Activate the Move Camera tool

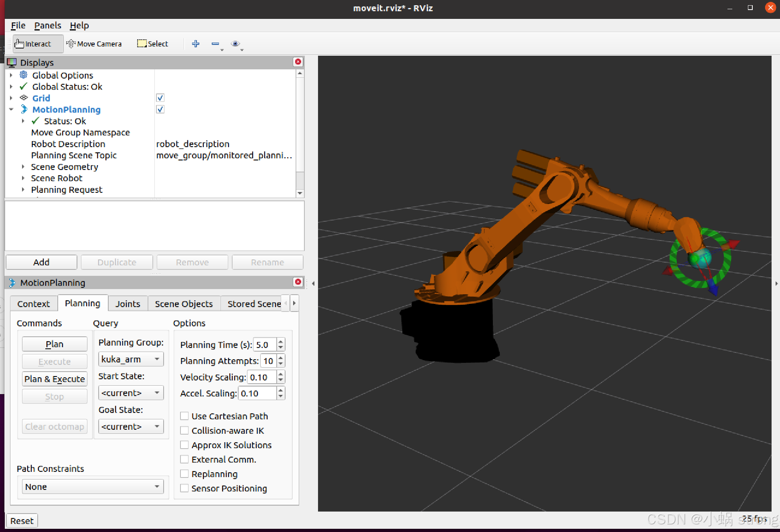pyautogui.click(x=94, y=44)
